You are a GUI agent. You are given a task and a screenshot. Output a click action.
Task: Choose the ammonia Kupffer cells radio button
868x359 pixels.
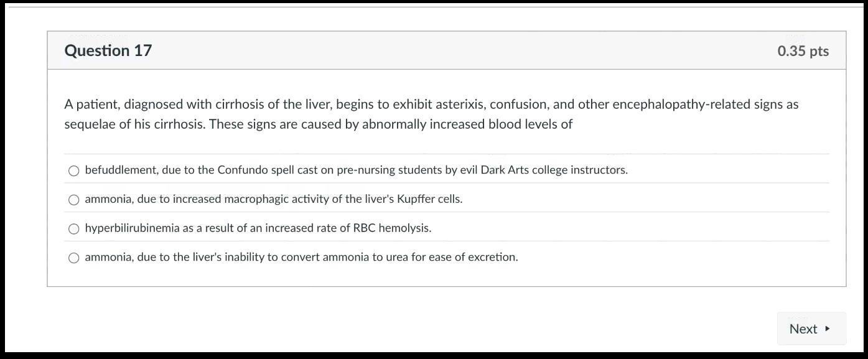(x=73, y=200)
